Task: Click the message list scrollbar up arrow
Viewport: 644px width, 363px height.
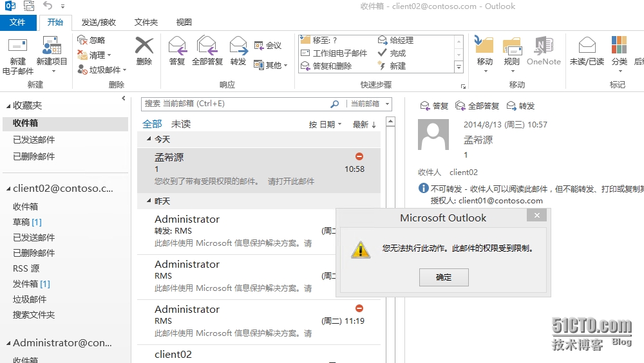Action: pyautogui.click(x=390, y=121)
